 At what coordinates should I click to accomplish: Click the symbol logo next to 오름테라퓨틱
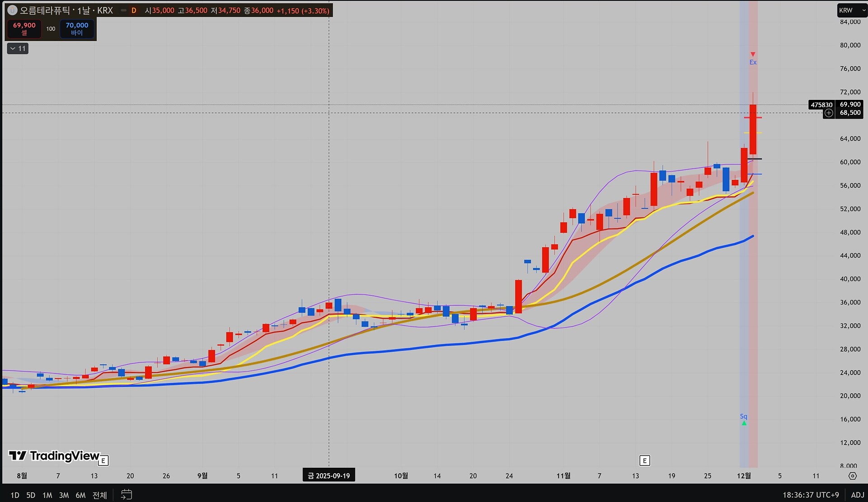pyautogui.click(x=12, y=10)
